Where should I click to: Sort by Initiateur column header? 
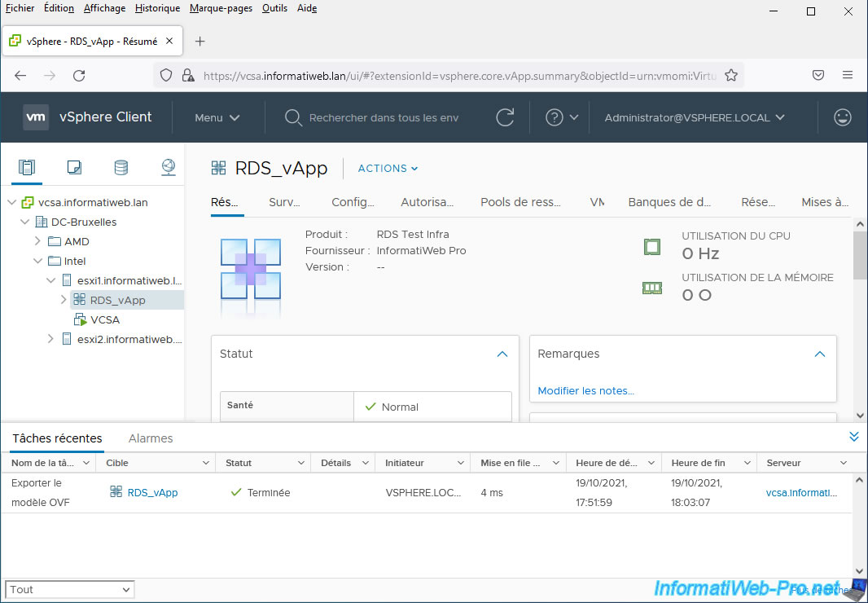click(x=405, y=463)
